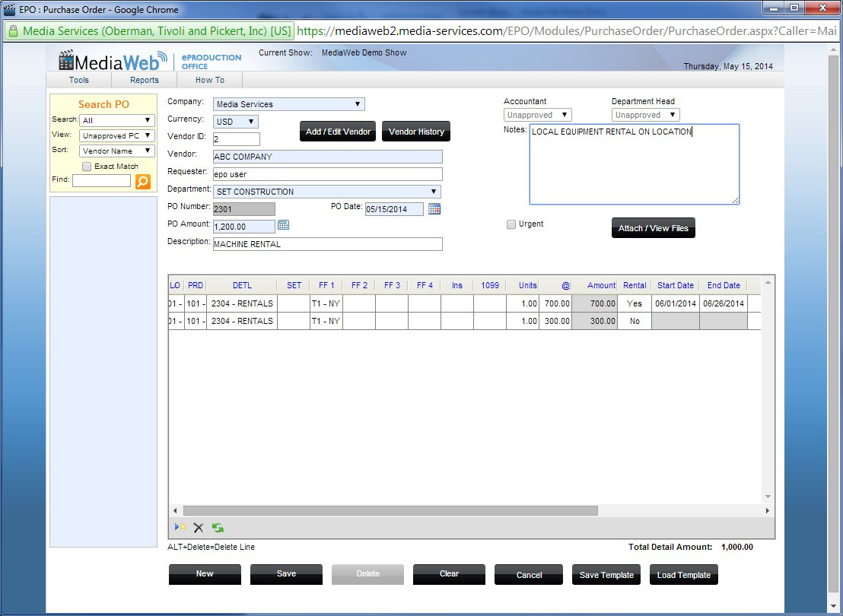Click the grid vertical scroll down arrow

click(x=768, y=496)
